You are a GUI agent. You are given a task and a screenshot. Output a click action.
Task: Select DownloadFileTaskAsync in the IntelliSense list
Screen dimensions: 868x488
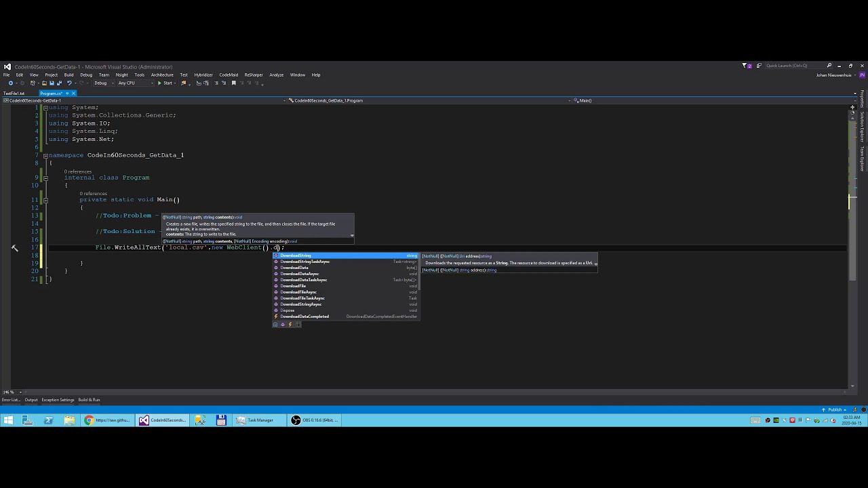click(346, 298)
